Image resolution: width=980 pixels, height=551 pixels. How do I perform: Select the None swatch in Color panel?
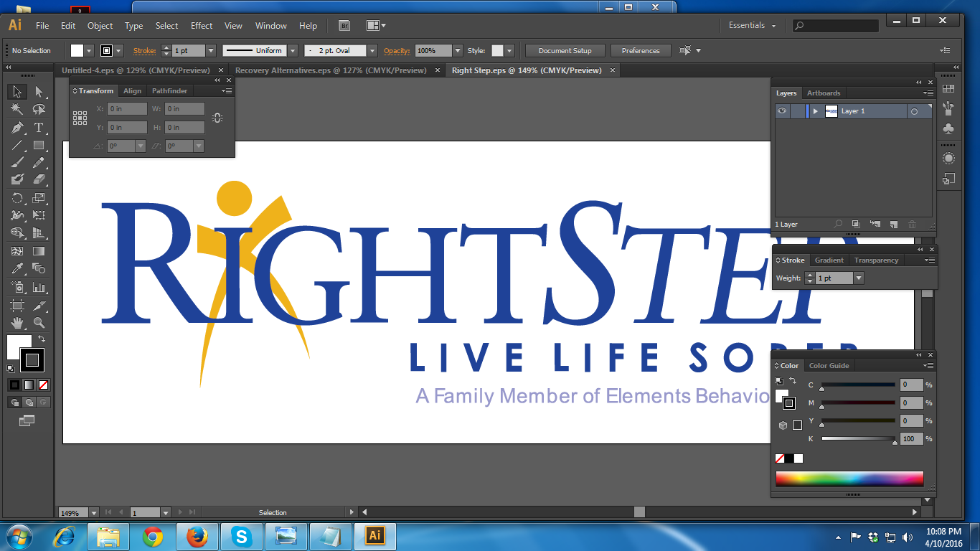click(x=780, y=458)
